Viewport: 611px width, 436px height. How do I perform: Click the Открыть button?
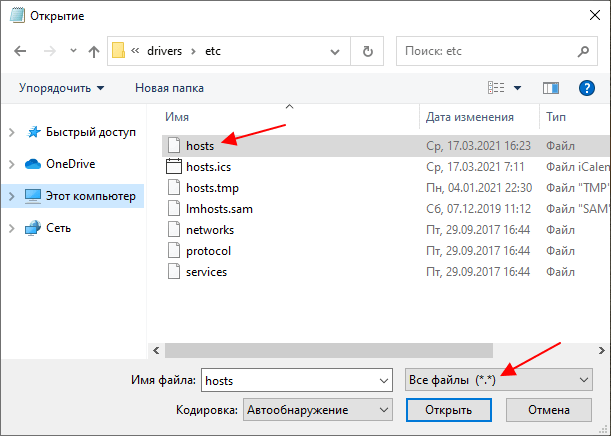click(x=449, y=410)
